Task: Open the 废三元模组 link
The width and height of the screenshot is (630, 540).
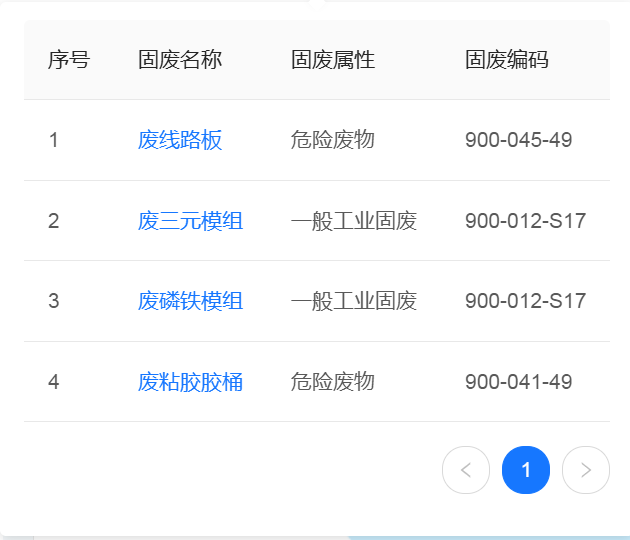Action: 190,221
